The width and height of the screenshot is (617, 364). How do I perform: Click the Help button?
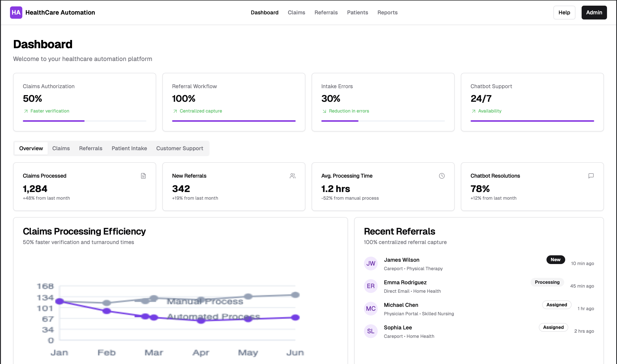(564, 12)
